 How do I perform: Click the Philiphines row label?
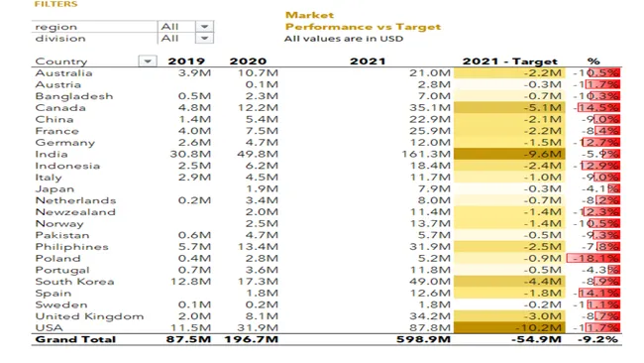pyautogui.click(x=72, y=247)
